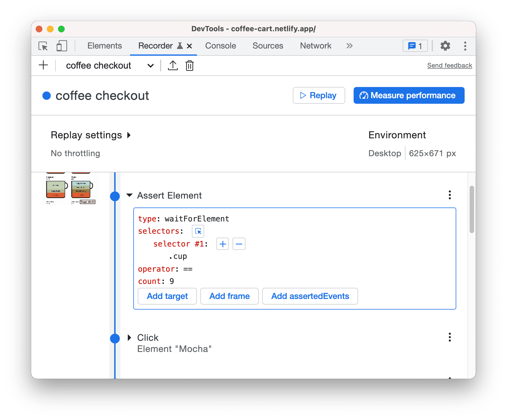Open DevTools settings
Image resolution: width=507 pixels, height=420 pixels.
coord(445,46)
